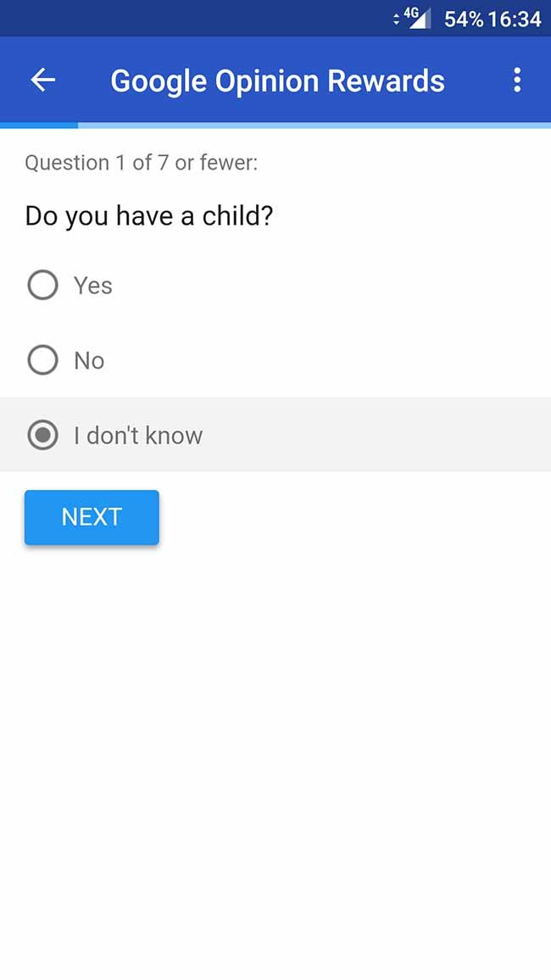This screenshot has width=551, height=980.
Task: Tap the Do you have a child? question
Action: pyautogui.click(x=148, y=216)
